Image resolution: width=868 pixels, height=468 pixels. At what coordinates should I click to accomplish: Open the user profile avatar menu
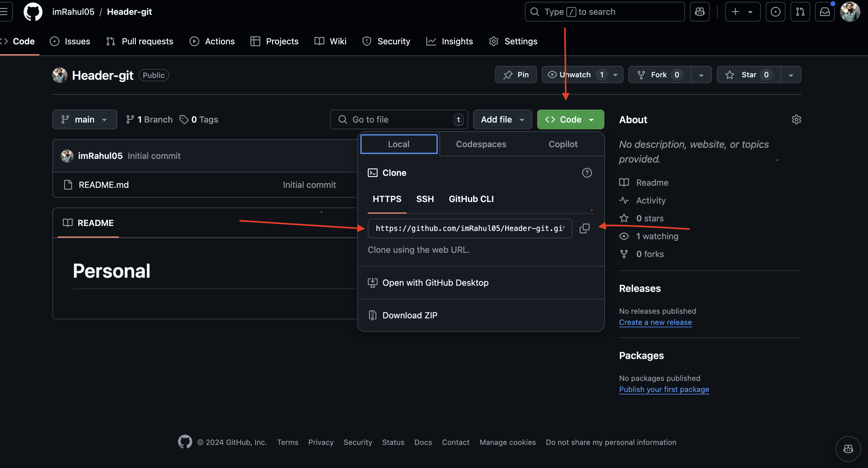click(850, 12)
